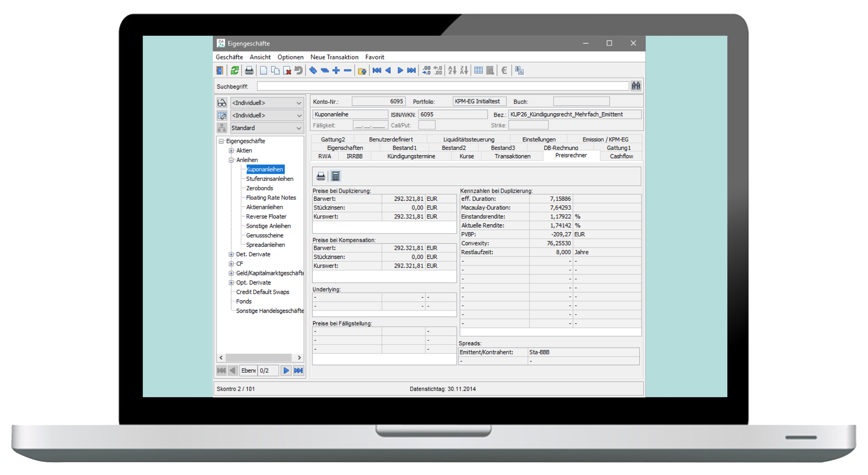Jump to last record in toolbar

(x=411, y=71)
